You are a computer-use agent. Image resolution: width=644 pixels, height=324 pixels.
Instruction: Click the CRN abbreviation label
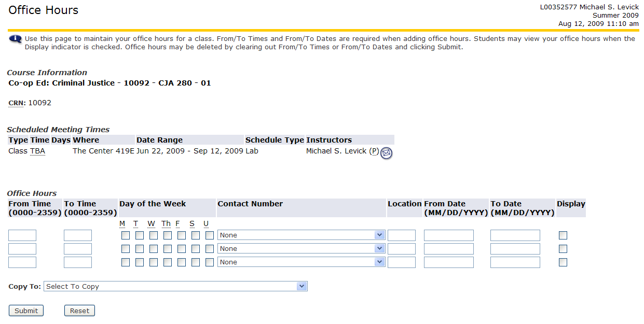pyautogui.click(x=16, y=103)
